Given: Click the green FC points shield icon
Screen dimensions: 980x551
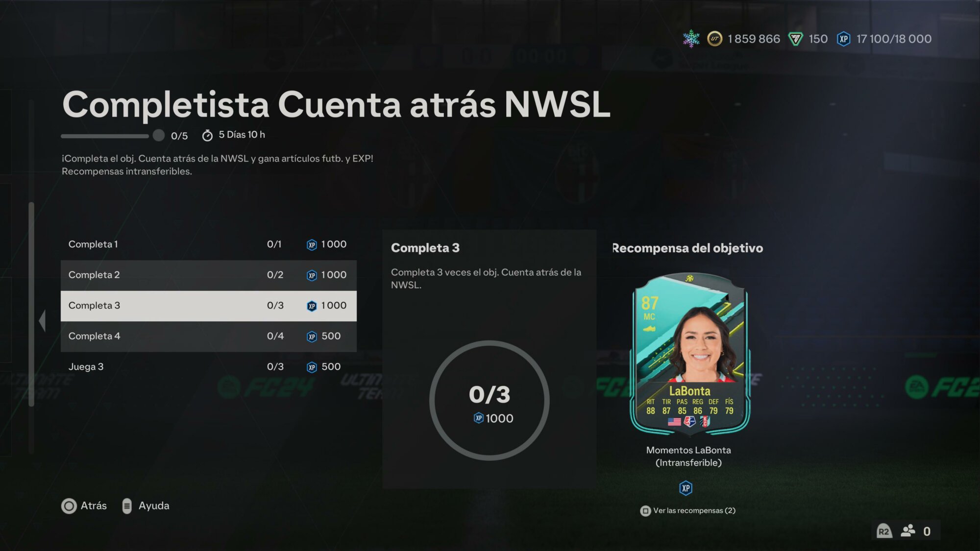Looking at the screenshot, I should pos(796,39).
